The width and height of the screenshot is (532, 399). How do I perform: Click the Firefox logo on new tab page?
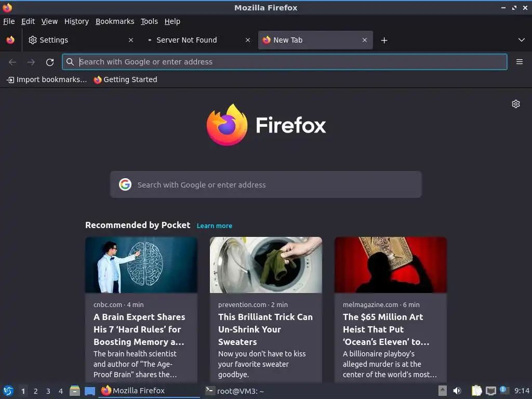266,125
